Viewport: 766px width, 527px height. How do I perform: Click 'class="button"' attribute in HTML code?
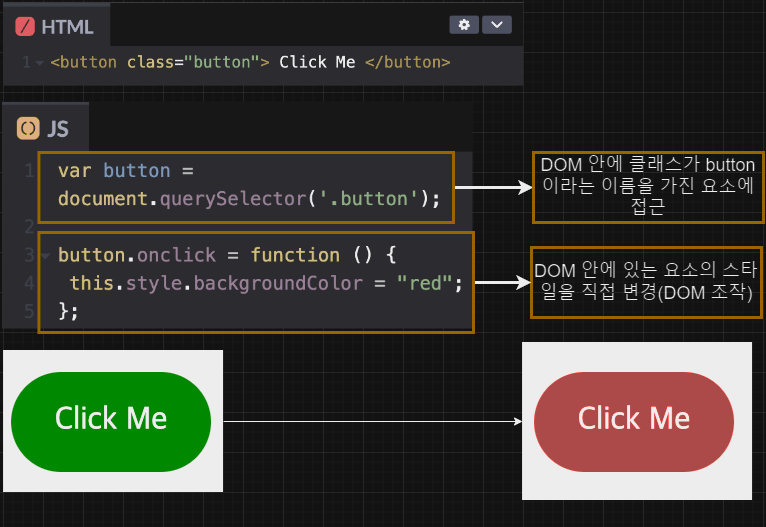tap(193, 63)
